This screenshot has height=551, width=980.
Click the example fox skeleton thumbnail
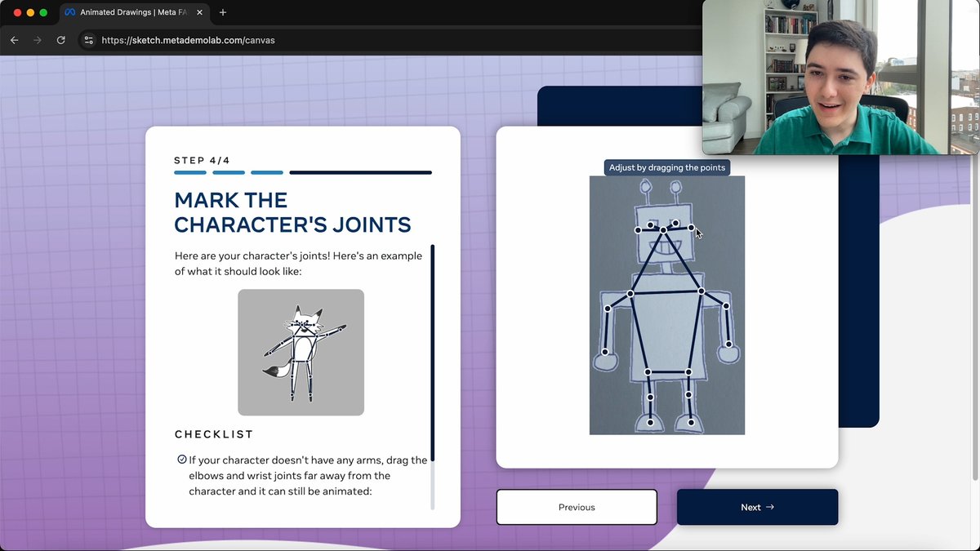(301, 353)
